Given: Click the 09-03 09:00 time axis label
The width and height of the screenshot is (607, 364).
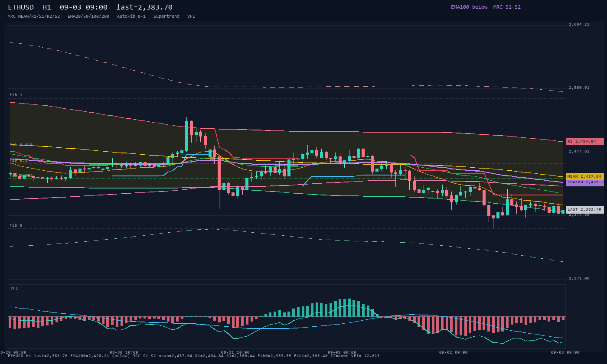Looking at the screenshot, I should coord(565,352).
